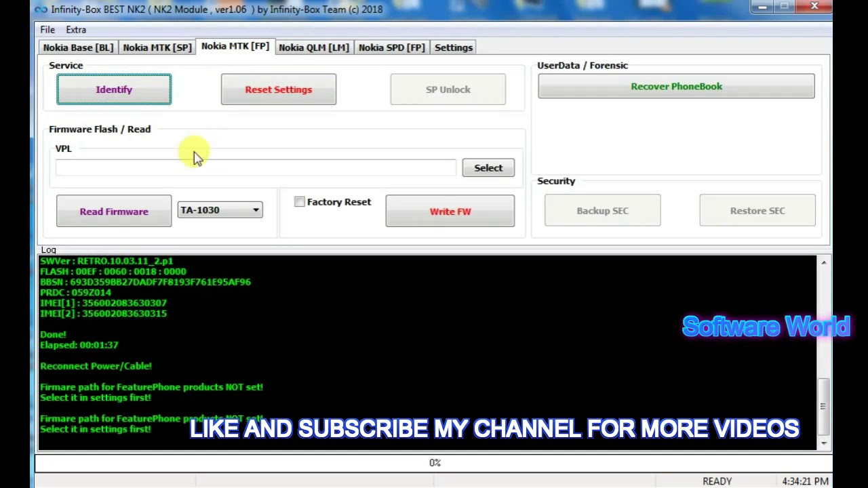868x488 pixels.
Task: Minimize the Infinity-Box window
Action: pos(762,7)
